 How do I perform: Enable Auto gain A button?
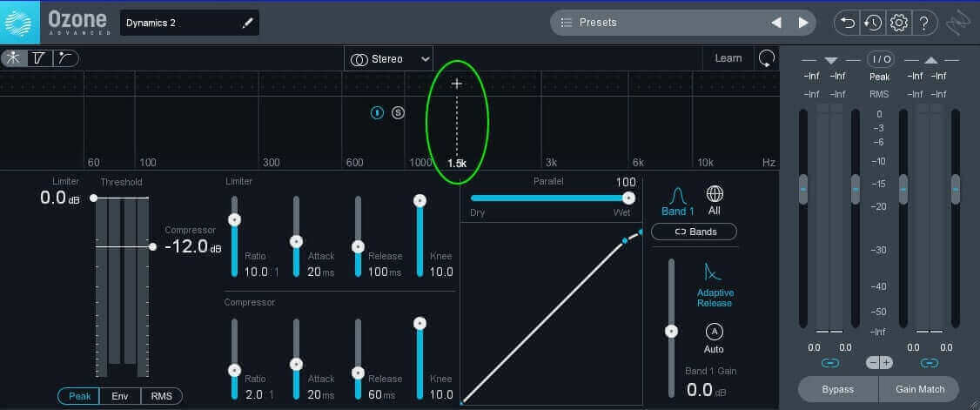[714, 332]
